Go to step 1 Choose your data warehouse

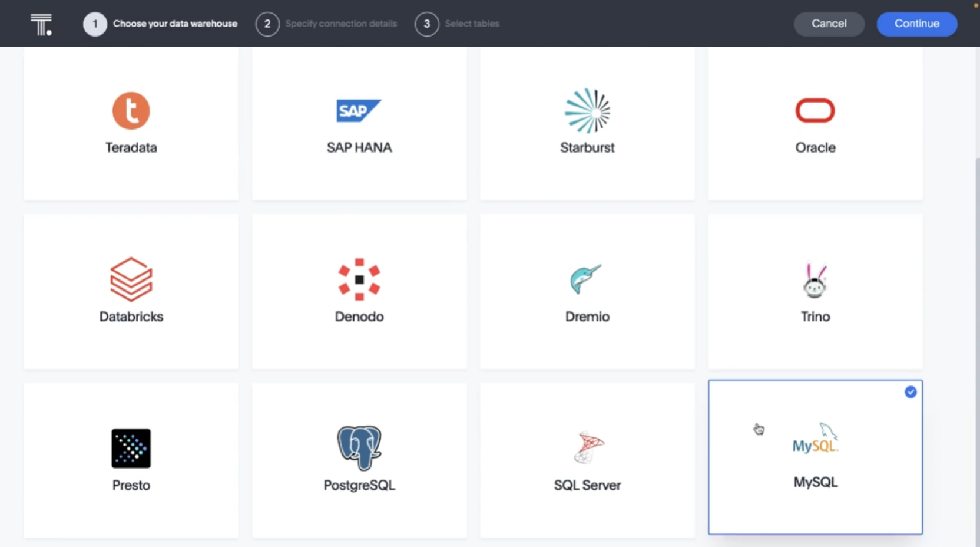tap(160, 24)
